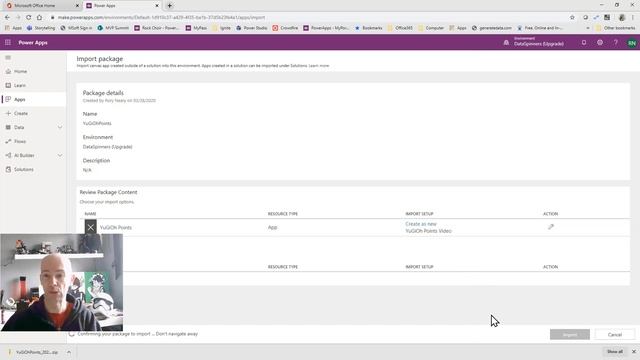Open the Computer bookmark folder
This screenshot has width=640, height=360.
(x=431, y=28)
